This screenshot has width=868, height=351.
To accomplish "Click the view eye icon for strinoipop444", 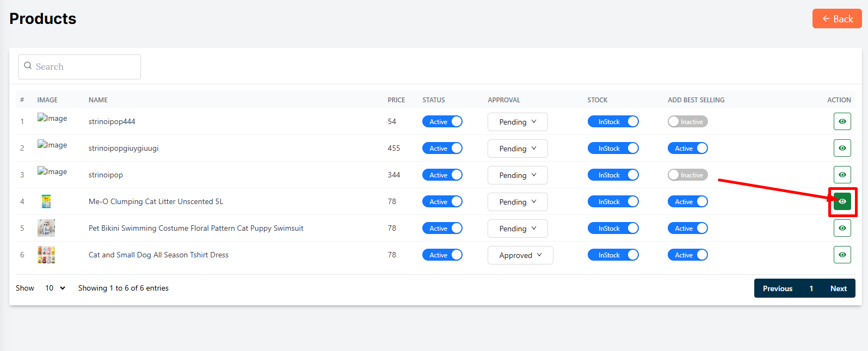I will tap(842, 121).
